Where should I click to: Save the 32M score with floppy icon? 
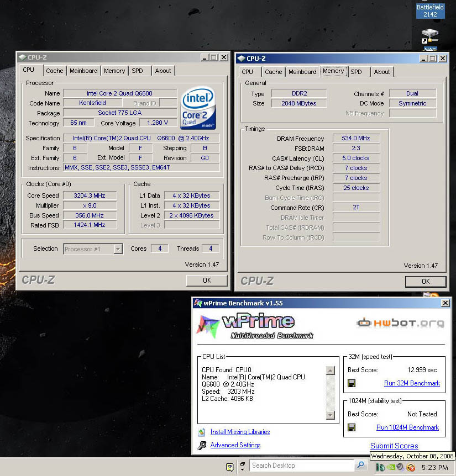(352, 383)
